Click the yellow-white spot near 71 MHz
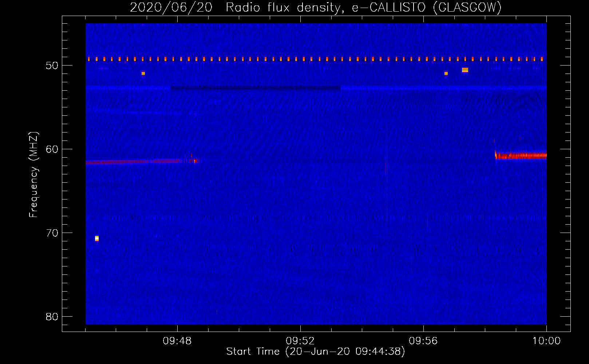Screen dimensions: 589x364 click(97, 238)
